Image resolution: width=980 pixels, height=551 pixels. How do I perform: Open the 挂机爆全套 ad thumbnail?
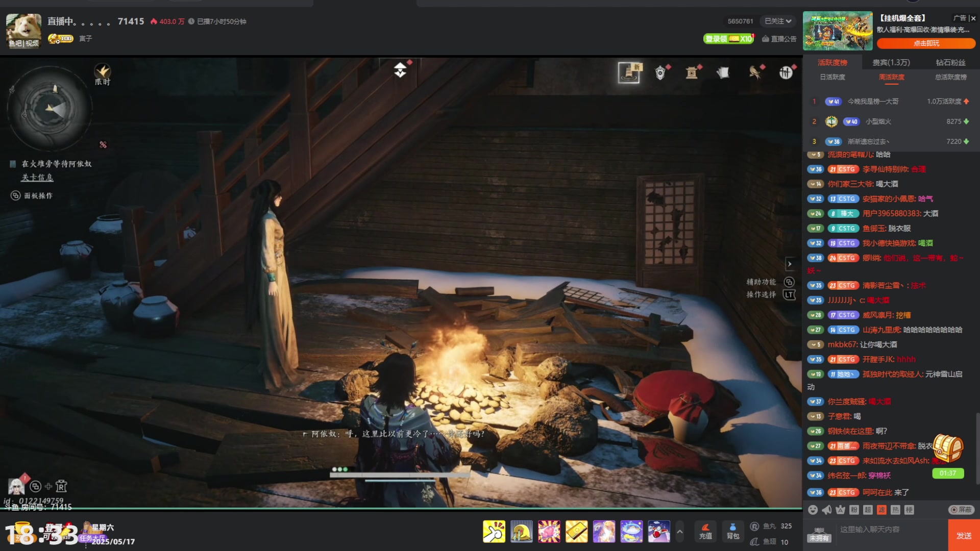[838, 31]
